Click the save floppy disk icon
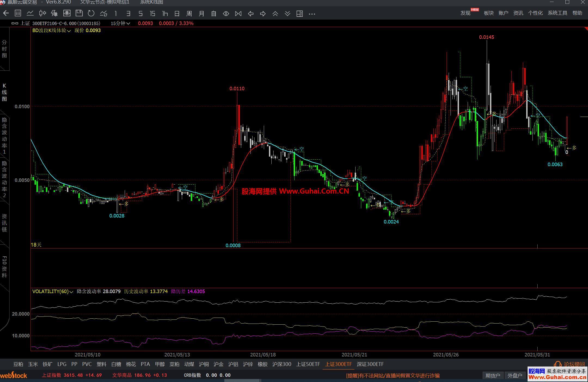 pyautogui.click(x=79, y=13)
